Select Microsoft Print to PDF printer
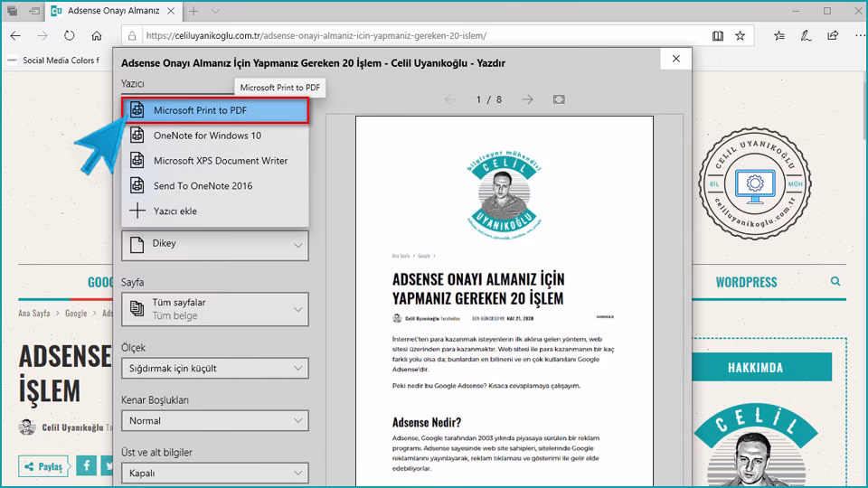 point(215,110)
